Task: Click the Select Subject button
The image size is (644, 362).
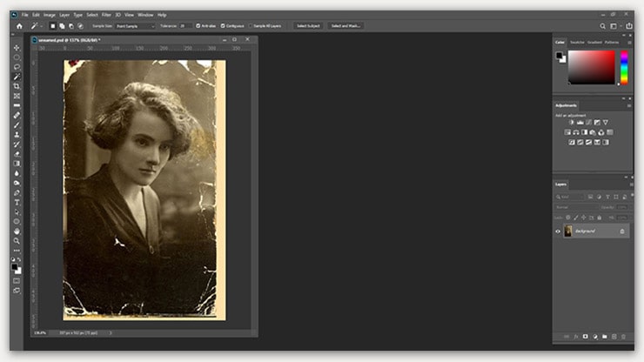Action: 308,26
